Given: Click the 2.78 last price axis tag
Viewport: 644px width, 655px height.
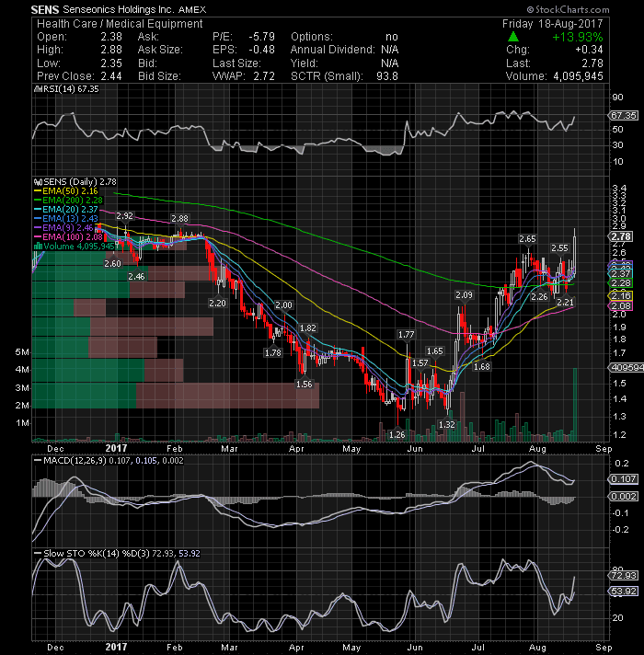Looking at the screenshot, I should click(621, 236).
